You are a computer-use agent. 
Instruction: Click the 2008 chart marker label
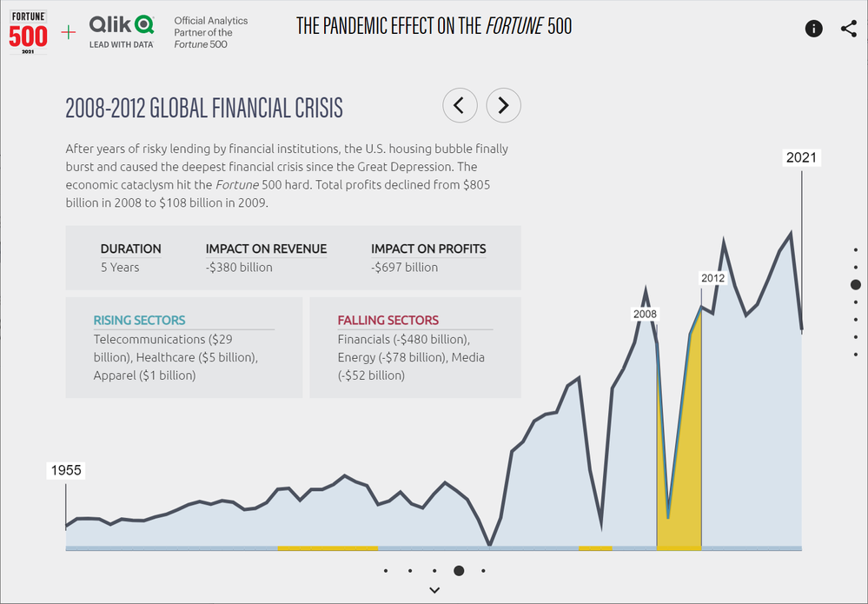[645, 314]
